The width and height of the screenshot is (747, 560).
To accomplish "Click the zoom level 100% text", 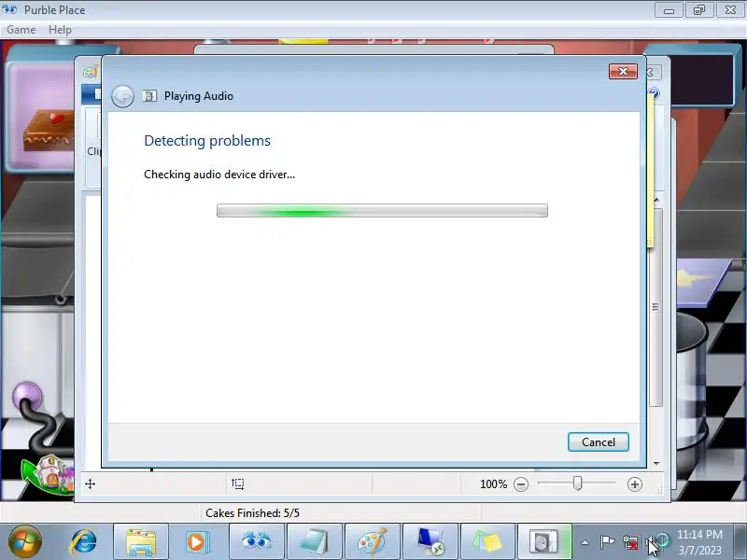I will click(494, 484).
